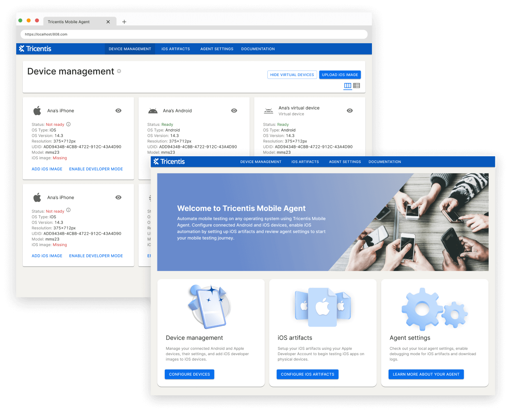
Task: Click the info icon next to Not ready status
Action: tap(68, 124)
